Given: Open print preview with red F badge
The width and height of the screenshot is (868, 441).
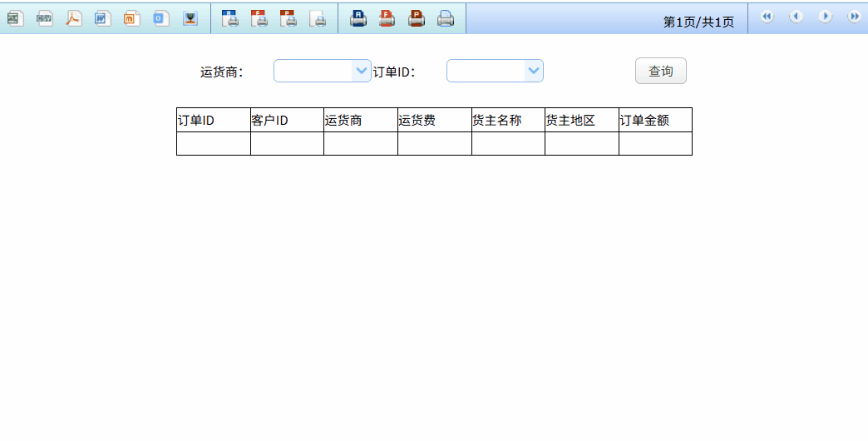Looking at the screenshot, I should 259,18.
